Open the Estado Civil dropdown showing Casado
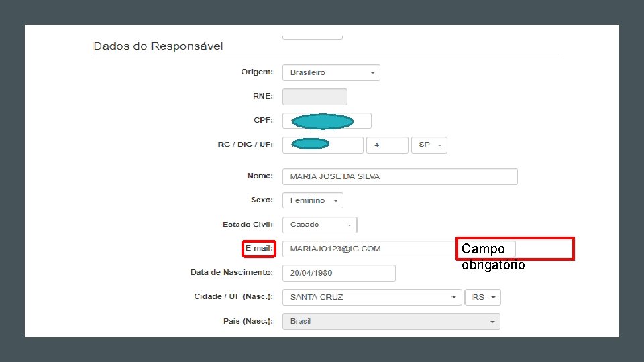Image resolution: width=644 pixels, height=362 pixels. tap(319, 225)
